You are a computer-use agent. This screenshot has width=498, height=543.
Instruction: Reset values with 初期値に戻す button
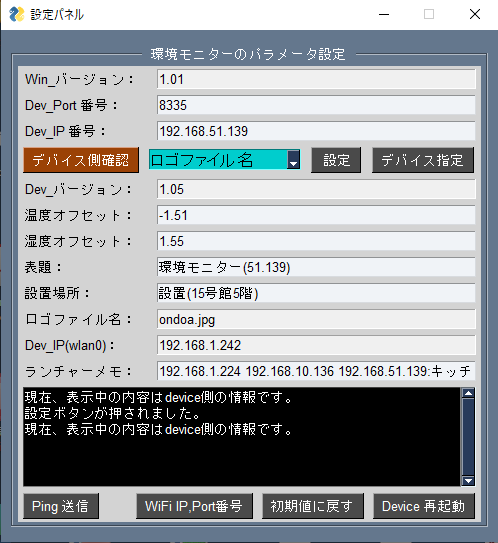pos(313,506)
